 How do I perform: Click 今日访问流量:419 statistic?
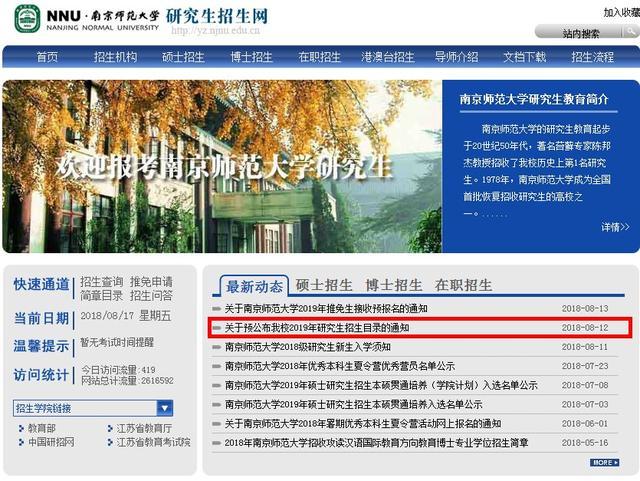pos(118,370)
